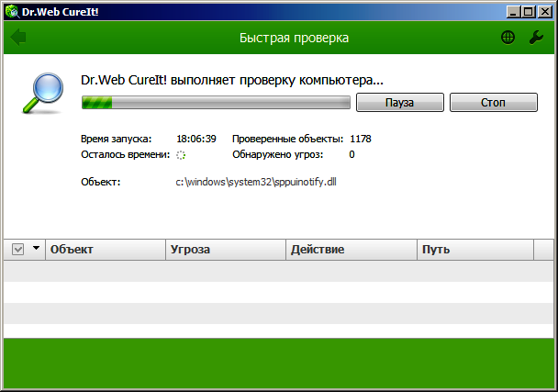Viewport: 558px width, 392px height.
Task: Click the magnifying glass scan icon
Action: click(x=43, y=93)
